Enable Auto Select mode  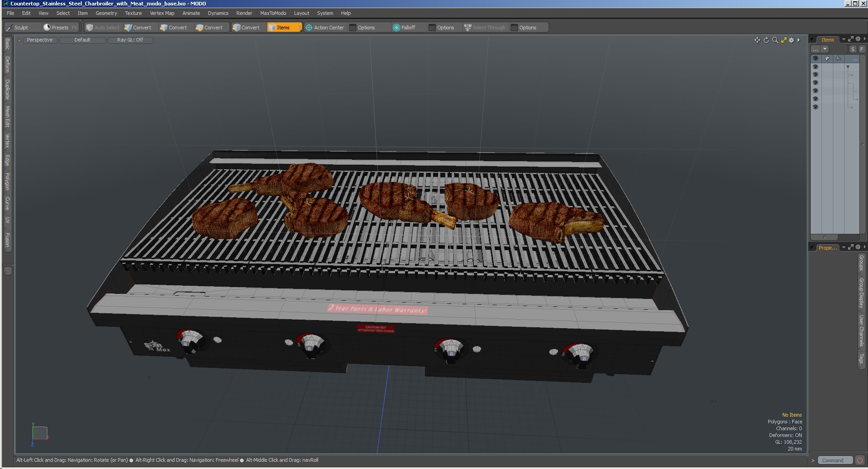click(x=103, y=28)
